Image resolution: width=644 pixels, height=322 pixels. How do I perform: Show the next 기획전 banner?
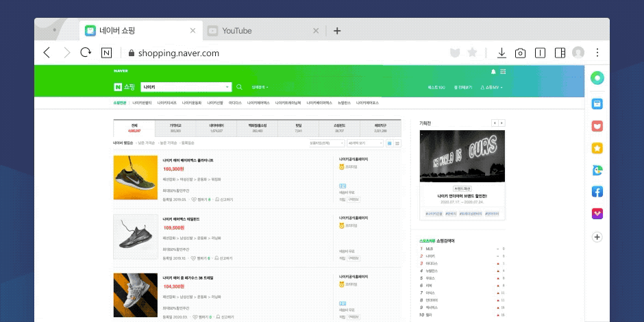click(x=502, y=123)
